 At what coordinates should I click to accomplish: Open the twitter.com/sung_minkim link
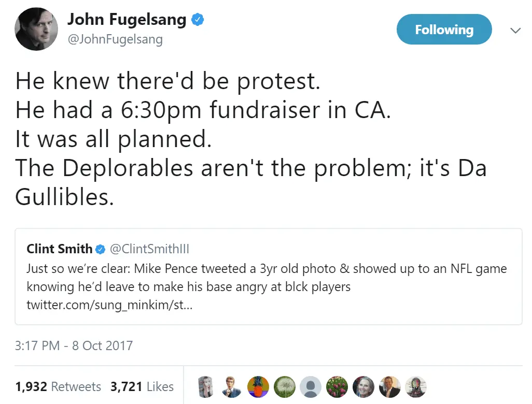(110, 304)
